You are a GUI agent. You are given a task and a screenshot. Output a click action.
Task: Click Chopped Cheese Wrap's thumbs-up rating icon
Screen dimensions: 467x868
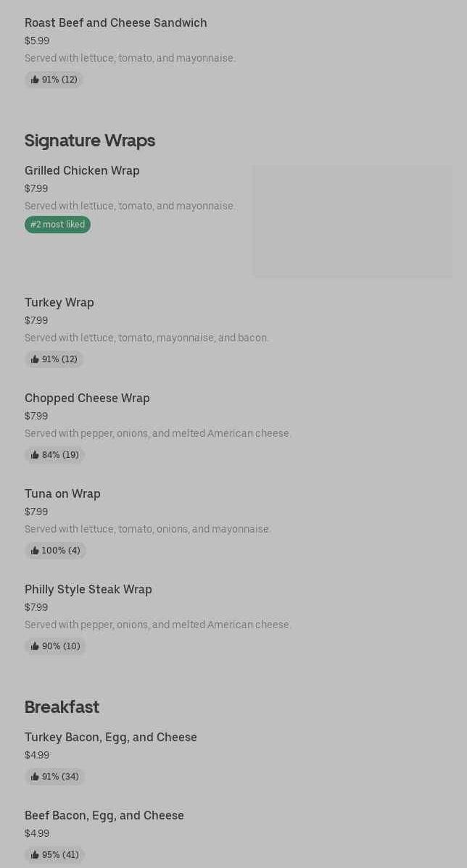pyautogui.click(x=35, y=455)
